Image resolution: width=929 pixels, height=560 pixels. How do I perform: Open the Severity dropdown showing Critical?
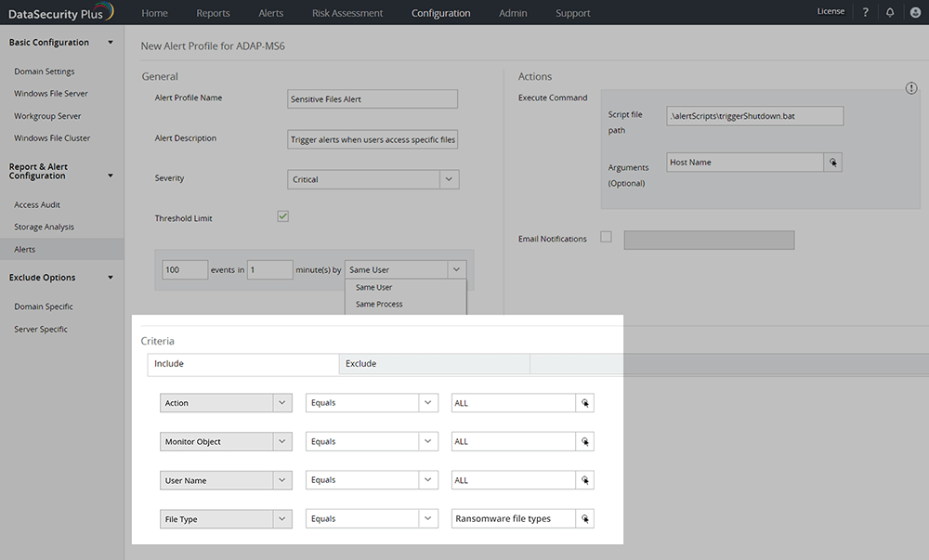[x=373, y=179]
